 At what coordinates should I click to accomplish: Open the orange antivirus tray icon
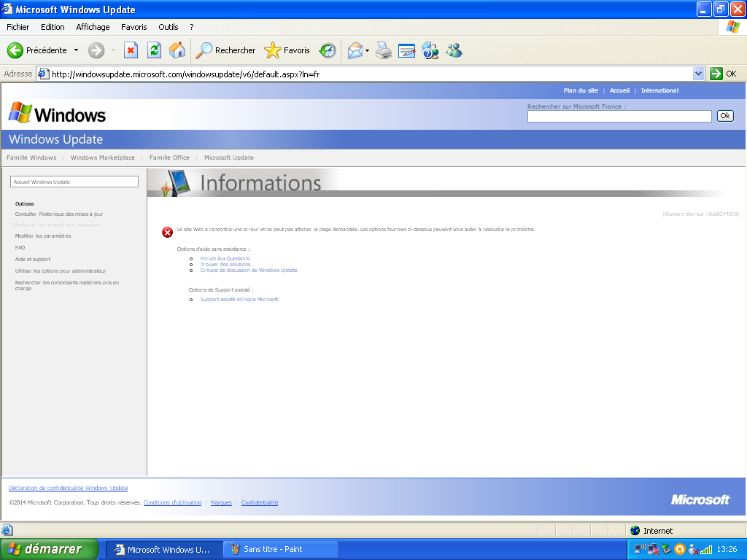tap(679, 549)
